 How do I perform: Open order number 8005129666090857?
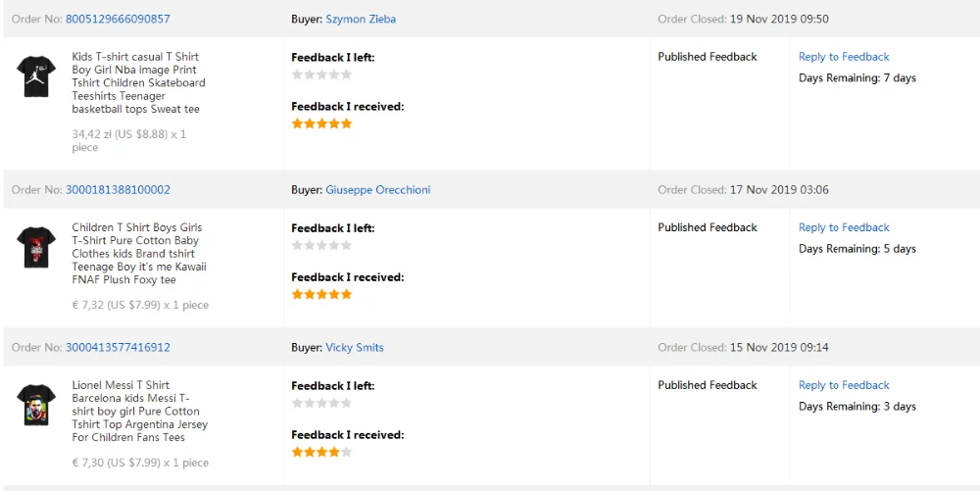tap(118, 19)
